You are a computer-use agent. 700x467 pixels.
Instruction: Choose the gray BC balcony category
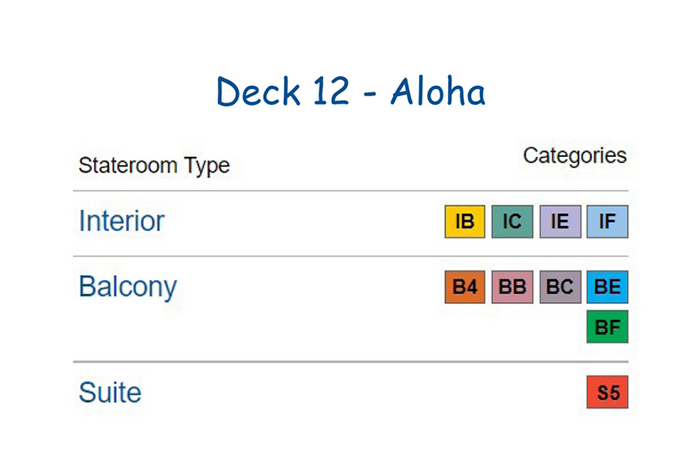560,287
